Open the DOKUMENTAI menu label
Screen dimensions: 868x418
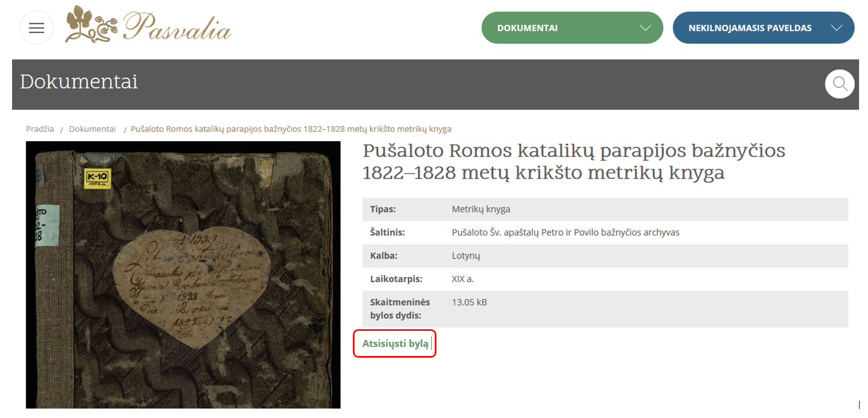(x=527, y=28)
